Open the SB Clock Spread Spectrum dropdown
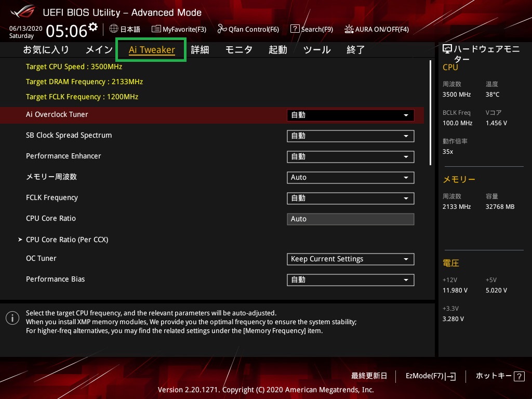 [x=351, y=136]
